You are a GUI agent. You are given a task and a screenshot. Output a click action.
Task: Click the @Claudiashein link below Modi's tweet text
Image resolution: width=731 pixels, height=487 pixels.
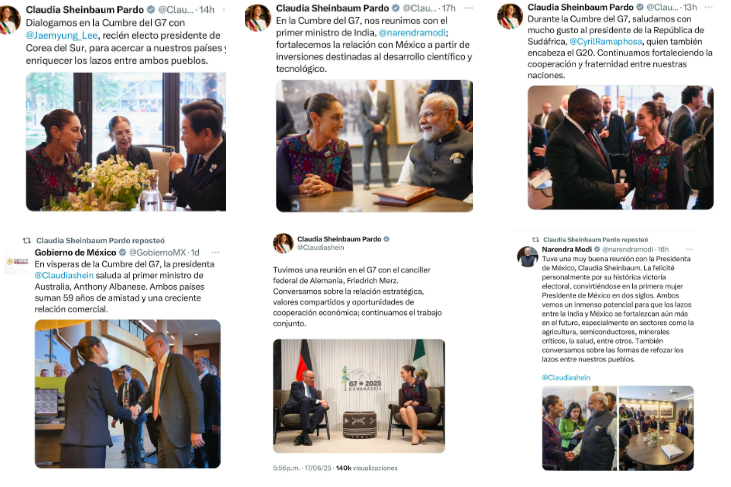click(x=565, y=377)
